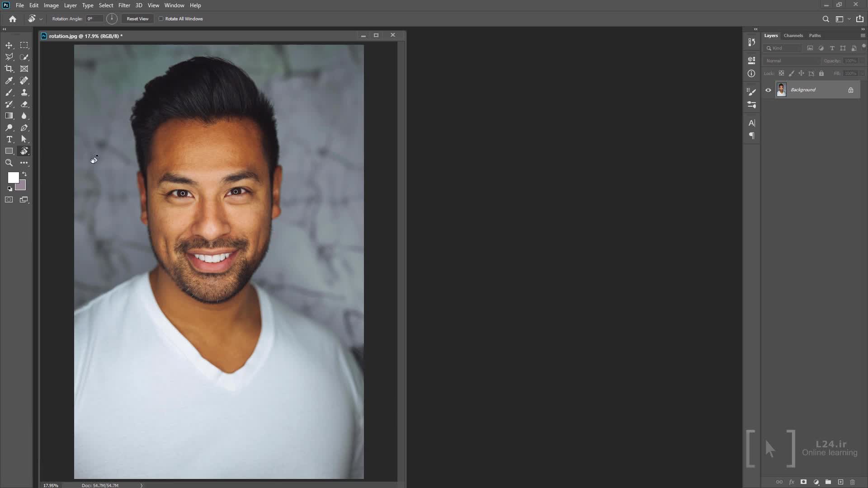
Task: Enable Rotate All Windows checkbox
Action: click(161, 19)
